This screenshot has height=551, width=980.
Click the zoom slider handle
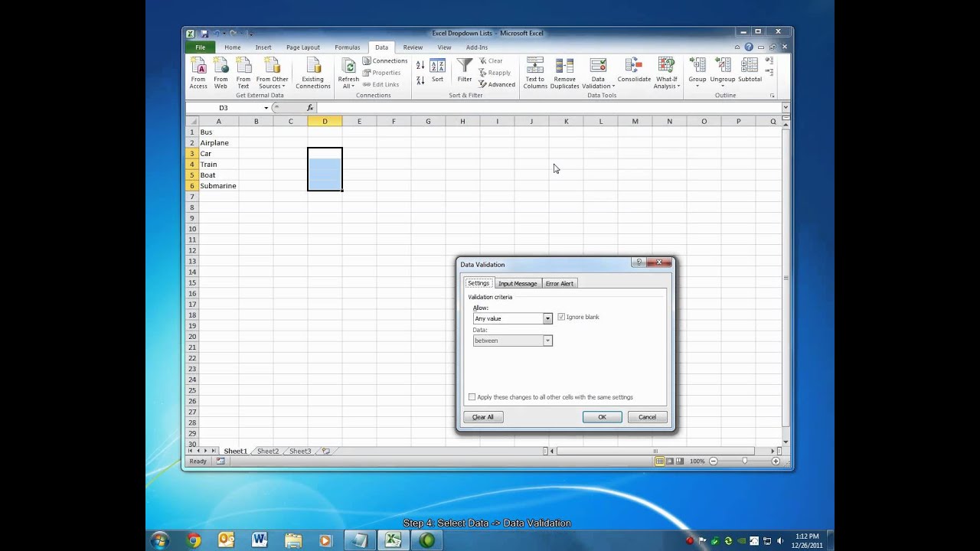coord(744,461)
